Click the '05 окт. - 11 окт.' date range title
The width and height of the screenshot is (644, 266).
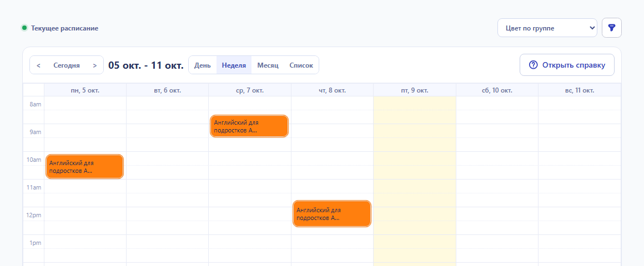point(146,65)
